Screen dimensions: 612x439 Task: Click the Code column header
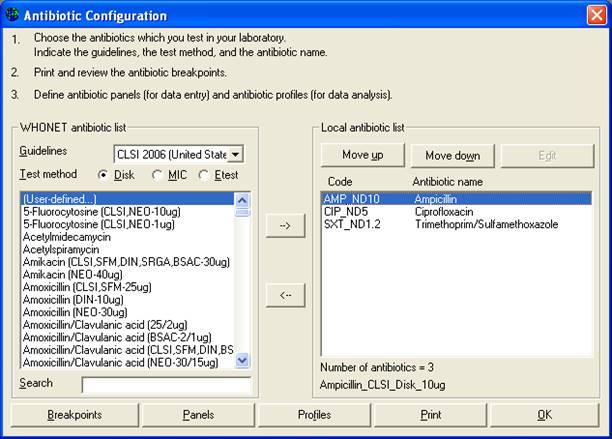point(340,181)
